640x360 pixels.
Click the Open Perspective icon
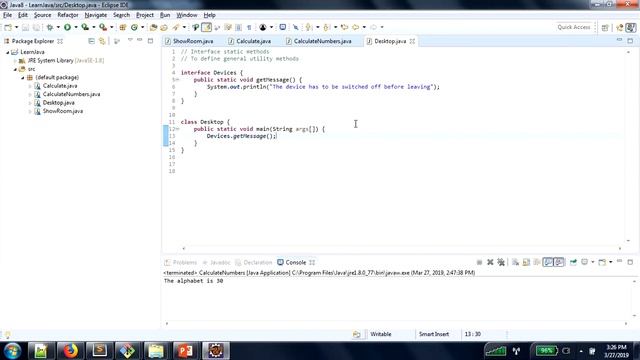[605, 27]
